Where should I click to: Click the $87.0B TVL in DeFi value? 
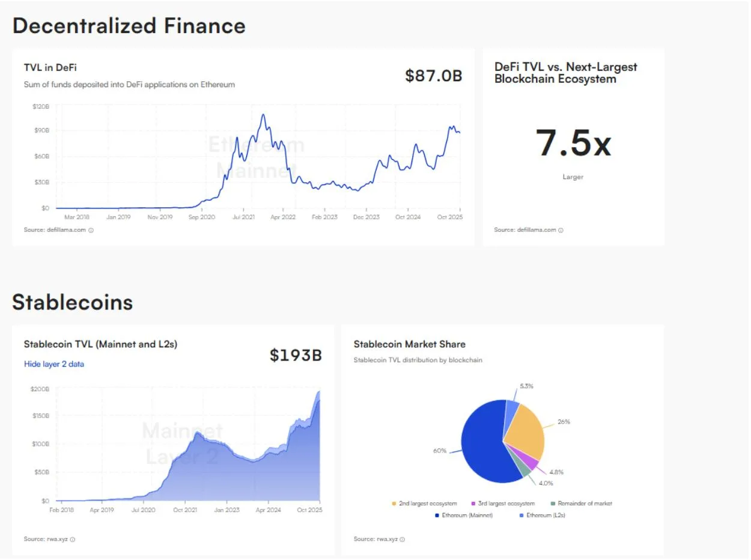coord(433,76)
